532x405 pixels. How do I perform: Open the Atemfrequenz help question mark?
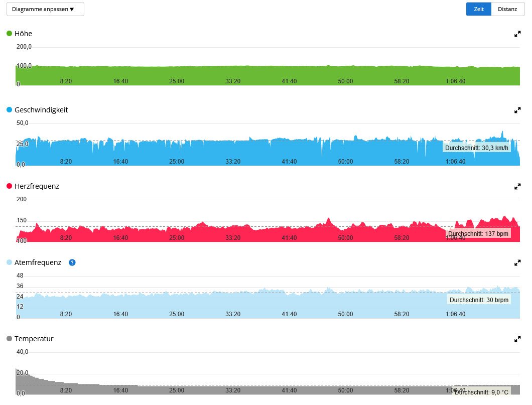(x=72, y=262)
